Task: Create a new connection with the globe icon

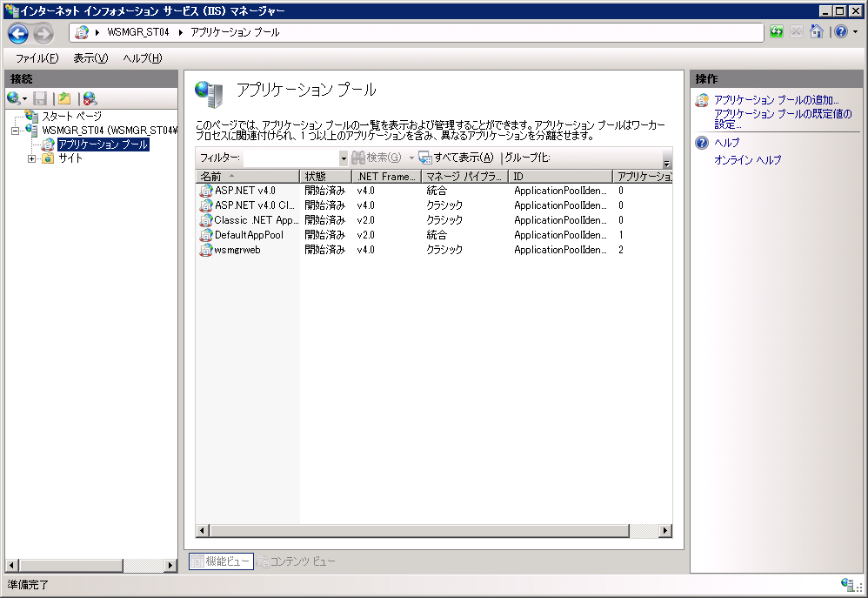Action: [11, 96]
